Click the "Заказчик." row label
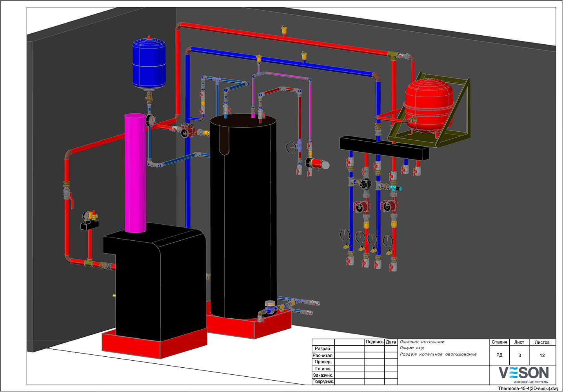563x392 pixels. tap(323, 375)
